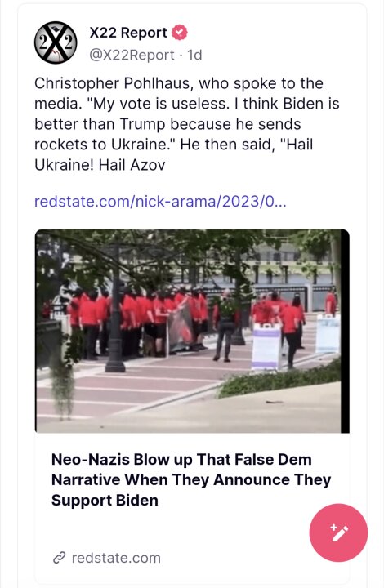
Task: Select the post text starting Christopher Pohlhaus
Action: point(187,124)
